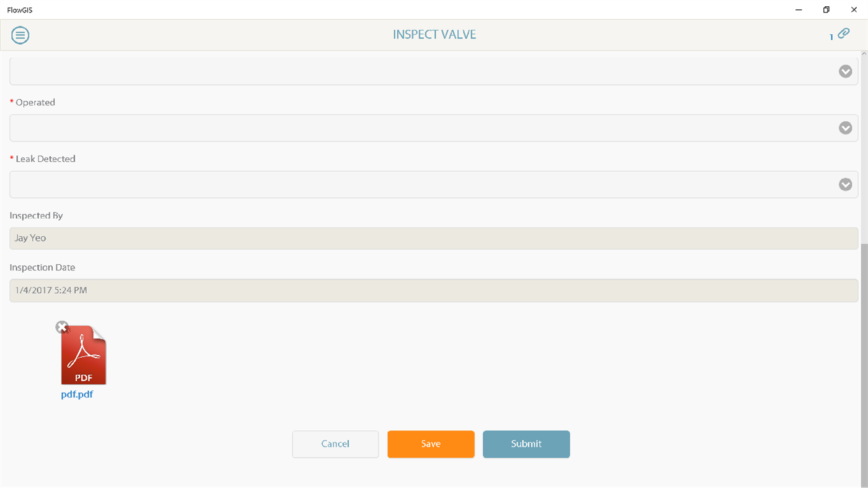
Task: Open the hamburger menu icon
Action: pos(20,35)
